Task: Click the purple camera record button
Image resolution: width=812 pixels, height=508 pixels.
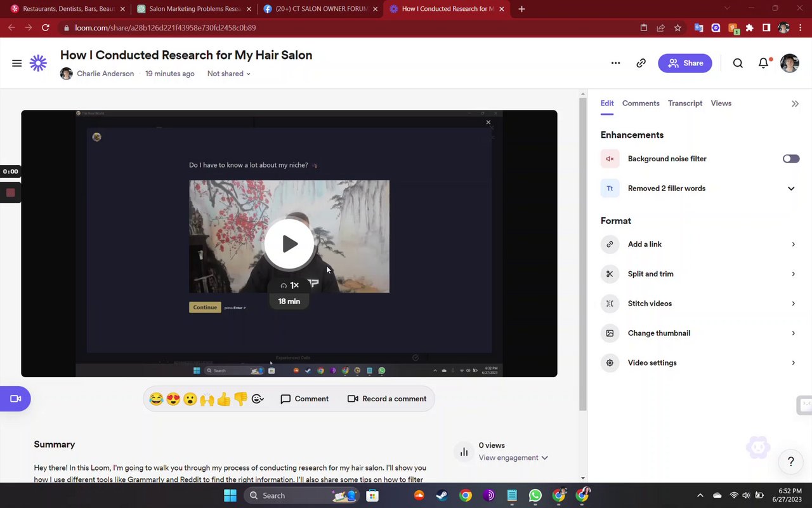Action: click(15, 399)
